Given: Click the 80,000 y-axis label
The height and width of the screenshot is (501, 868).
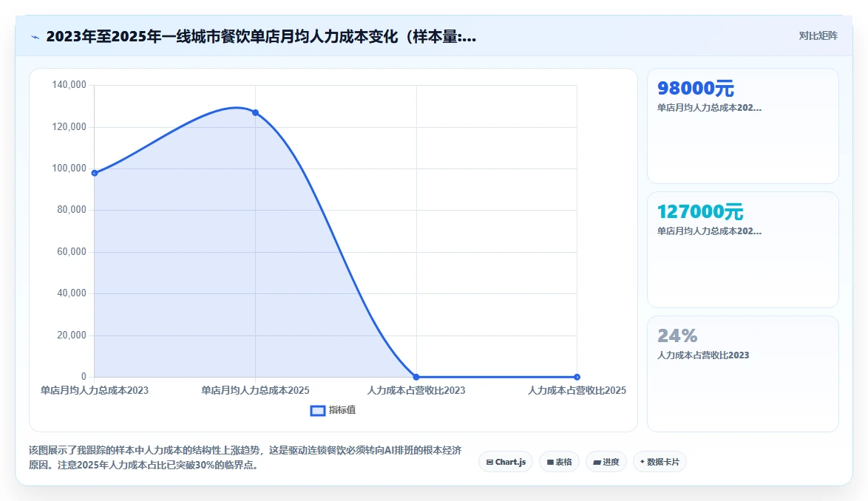Looking at the screenshot, I should pyautogui.click(x=72, y=210).
